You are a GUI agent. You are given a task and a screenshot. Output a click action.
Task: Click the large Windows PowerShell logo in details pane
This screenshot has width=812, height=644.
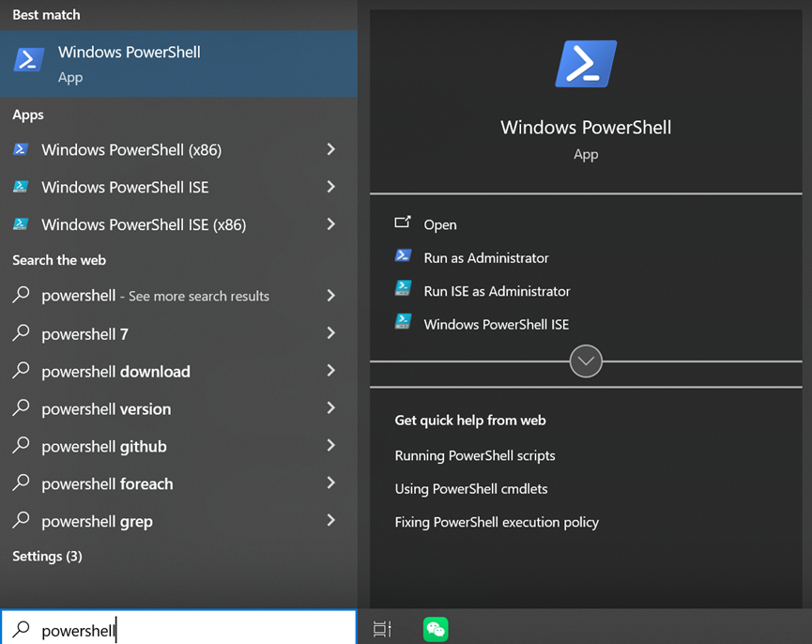[x=586, y=64]
